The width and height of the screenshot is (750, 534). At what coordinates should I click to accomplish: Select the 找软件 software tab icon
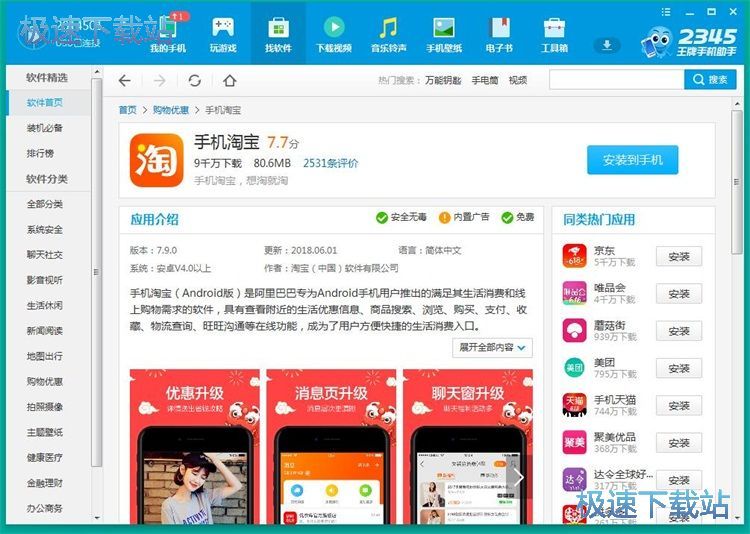278,28
